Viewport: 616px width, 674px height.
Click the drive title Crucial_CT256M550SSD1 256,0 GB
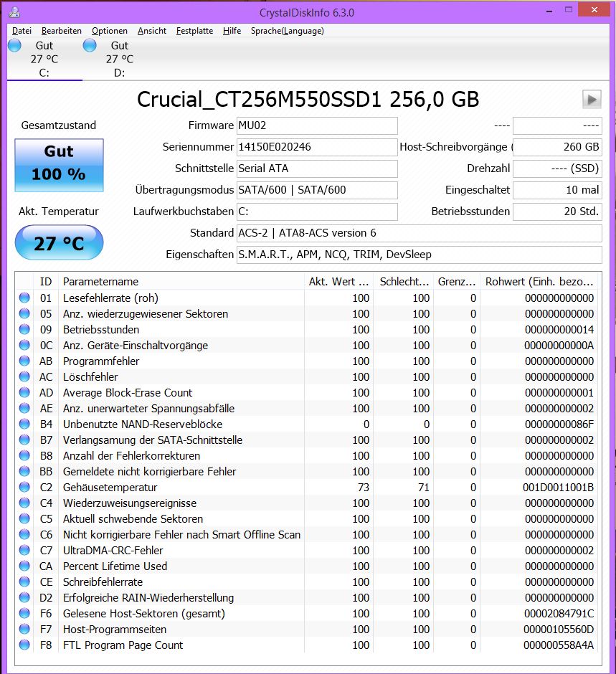[308, 100]
